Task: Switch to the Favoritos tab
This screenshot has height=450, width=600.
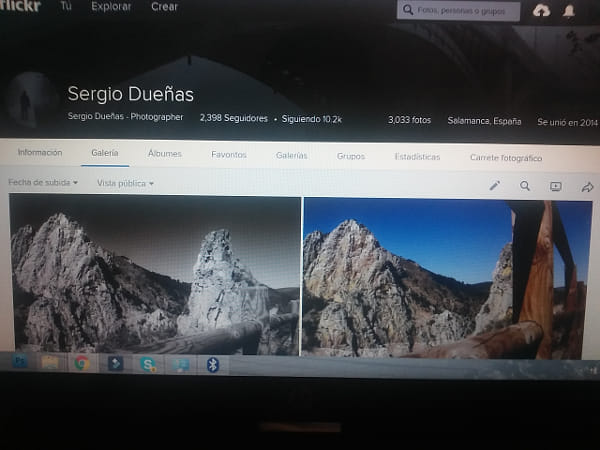Action: (x=229, y=155)
